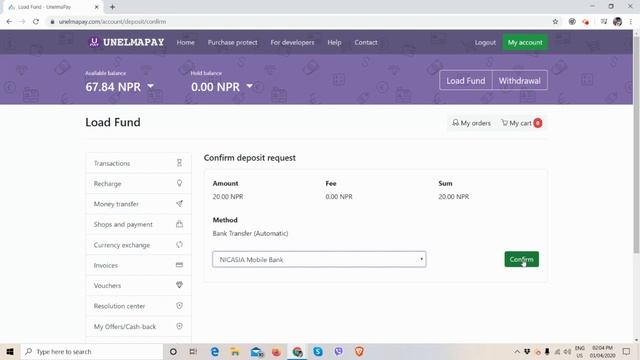640x360 pixels.
Task: Open Skype from the taskbar
Action: [x=318, y=351]
